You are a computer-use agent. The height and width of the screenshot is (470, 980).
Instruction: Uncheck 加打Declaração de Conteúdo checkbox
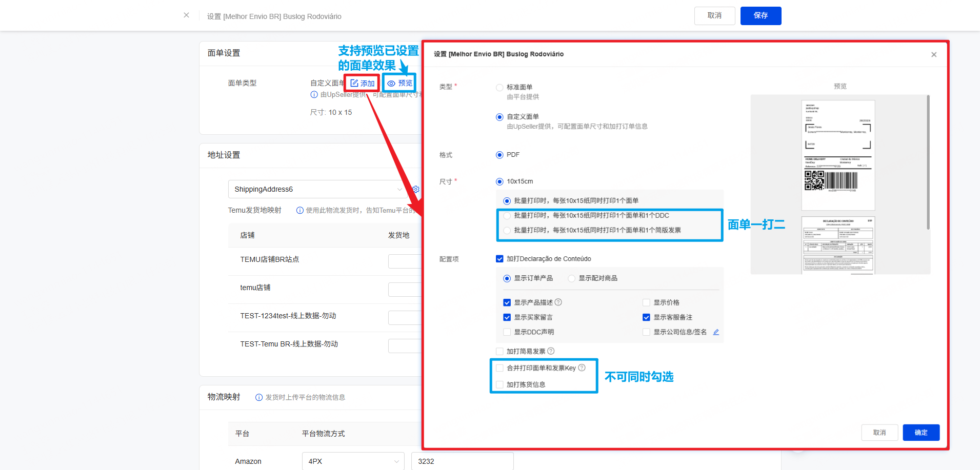coord(499,259)
